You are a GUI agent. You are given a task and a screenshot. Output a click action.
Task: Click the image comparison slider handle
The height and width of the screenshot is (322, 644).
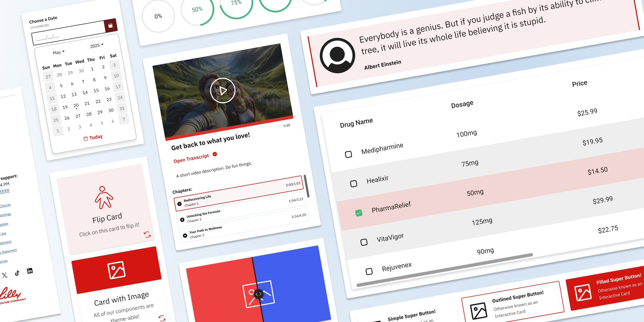click(258, 294)
